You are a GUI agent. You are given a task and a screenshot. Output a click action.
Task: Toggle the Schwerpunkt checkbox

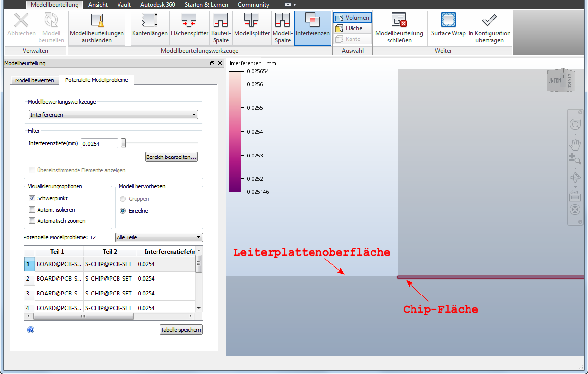[x=32, y=198]
